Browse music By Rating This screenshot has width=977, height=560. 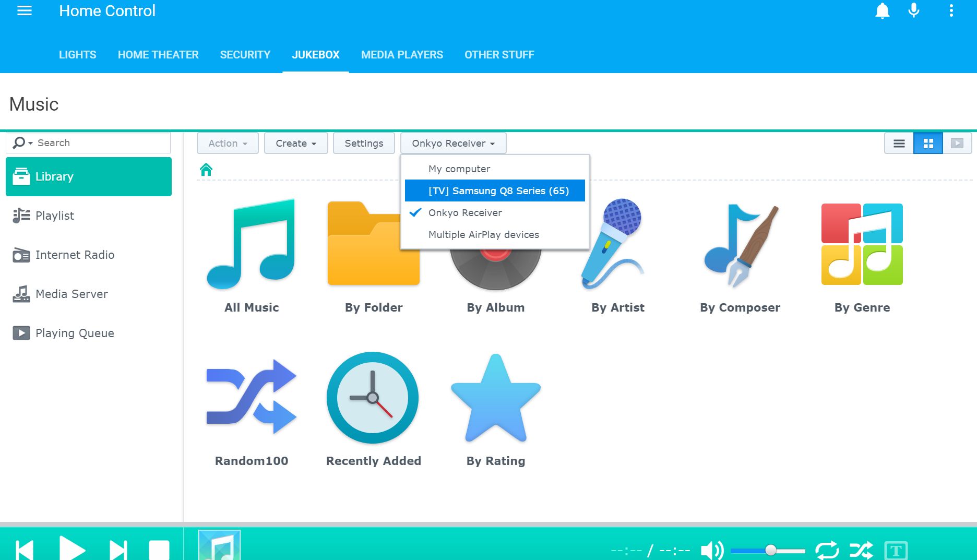coord(496,410)
